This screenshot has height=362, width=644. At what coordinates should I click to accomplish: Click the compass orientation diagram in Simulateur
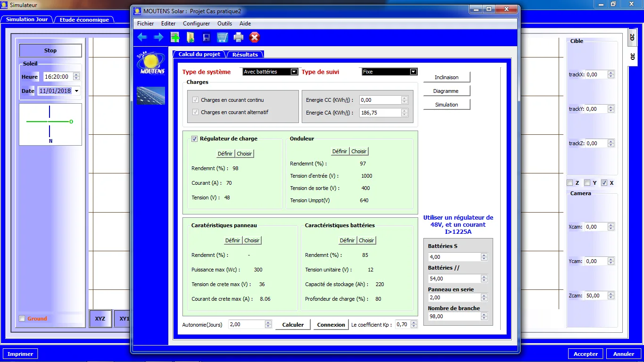tap(50, 124)
